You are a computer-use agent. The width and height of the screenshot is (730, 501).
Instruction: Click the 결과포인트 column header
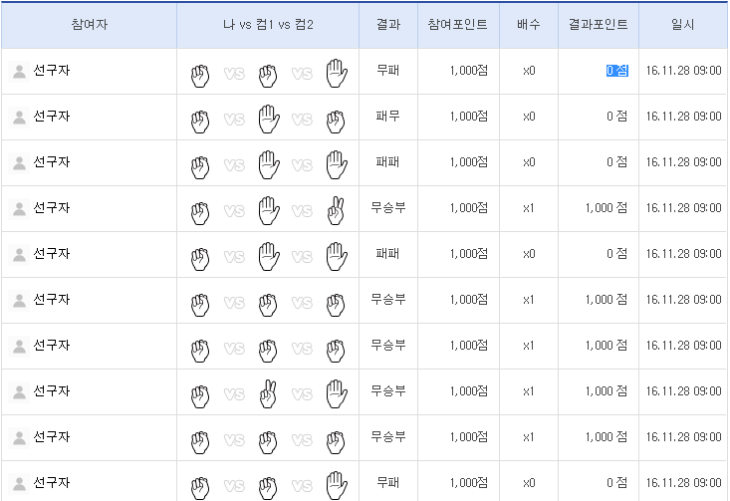tap(598, 25)
